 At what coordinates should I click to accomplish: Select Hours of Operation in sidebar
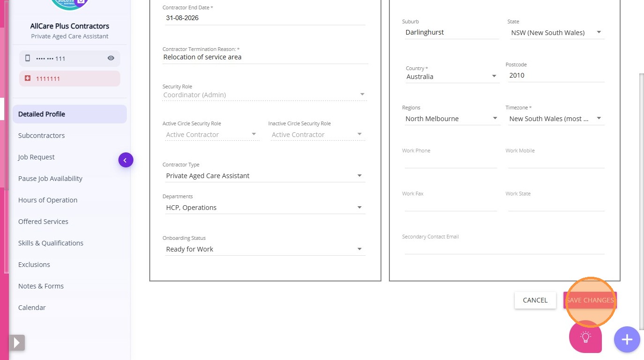point(48,200)
